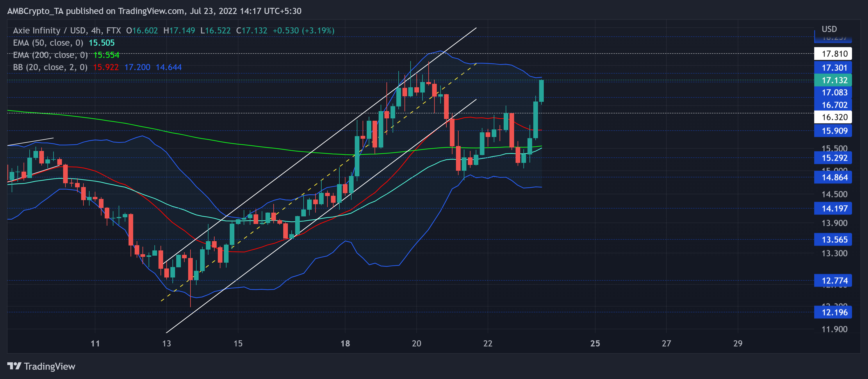The height and width of the screenshot is (379, 868).
Task: Click the green 17.132 current price tag
Action: (x=833, y=80)
